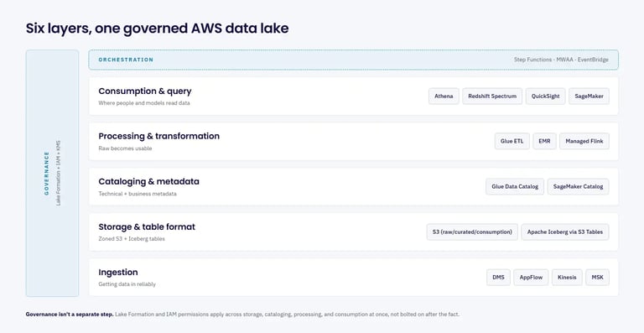Click 'Where people and models read data'
The image size is (644, 333).
point(144,103)
